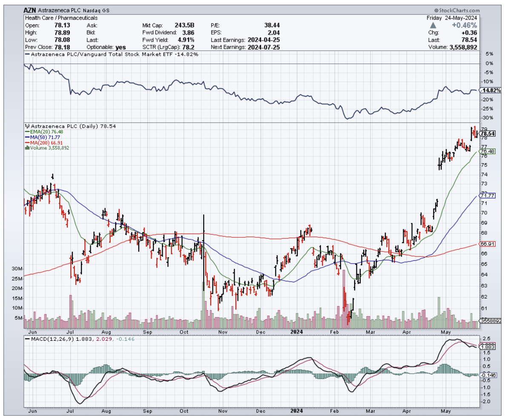Click the green volume bars legend icon
Viewport: 505px width, 420px height.
click(27, 148)
